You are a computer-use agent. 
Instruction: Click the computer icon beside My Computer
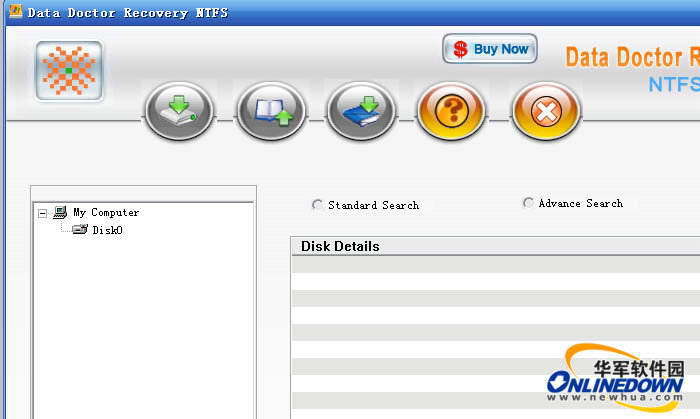coord(60,212)
